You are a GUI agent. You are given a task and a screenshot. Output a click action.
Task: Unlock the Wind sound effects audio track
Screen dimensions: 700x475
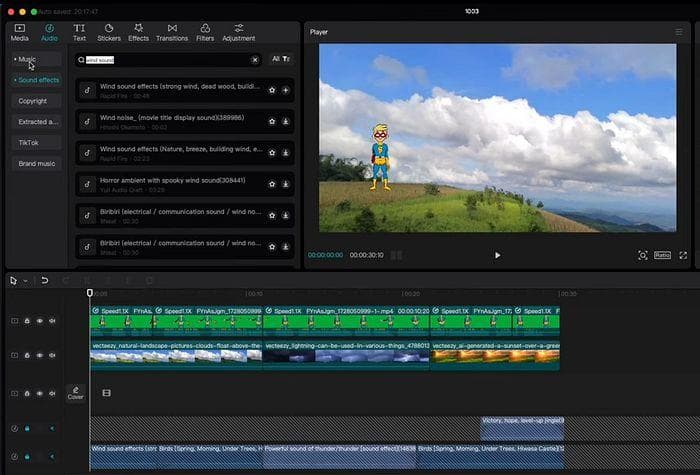click(x=27, y=457)
